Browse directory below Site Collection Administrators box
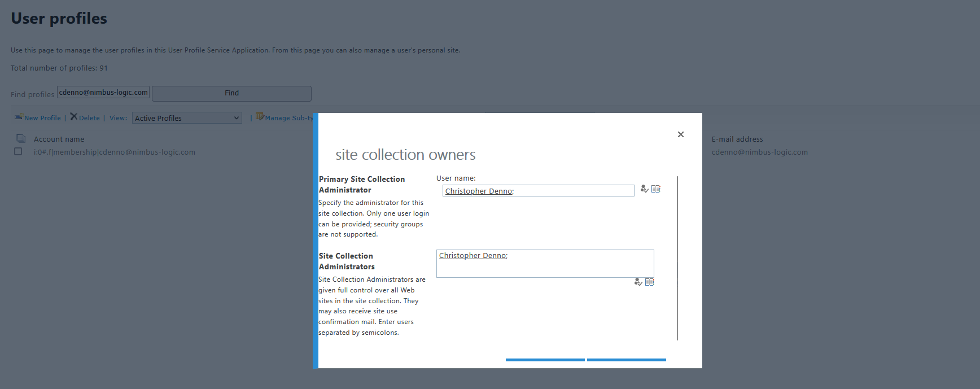This screenshot has width=980, height=389. point(650,282)
